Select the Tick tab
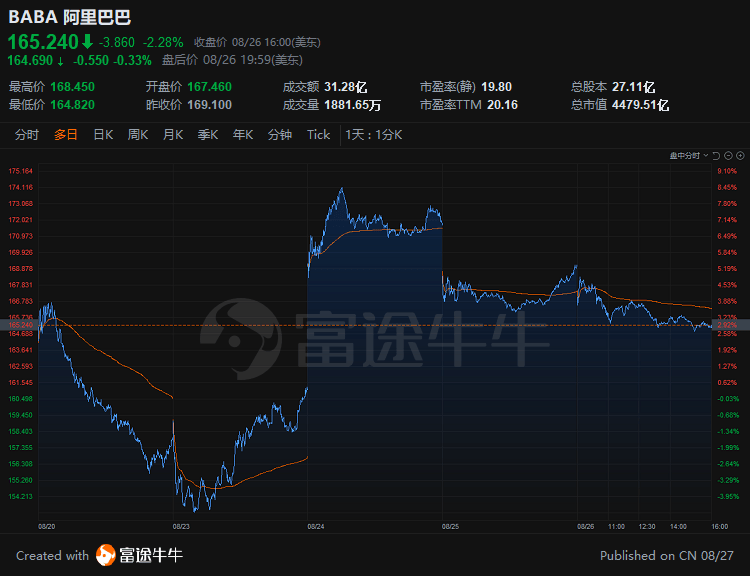The height and width of the screenshot is (576, 750). coord(319,135)
